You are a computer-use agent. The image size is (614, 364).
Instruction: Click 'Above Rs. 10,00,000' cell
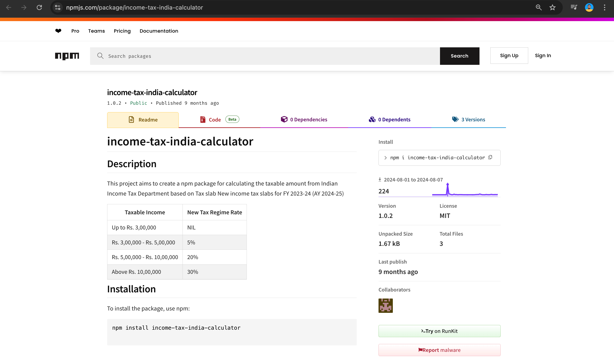(x=145, y=272)
